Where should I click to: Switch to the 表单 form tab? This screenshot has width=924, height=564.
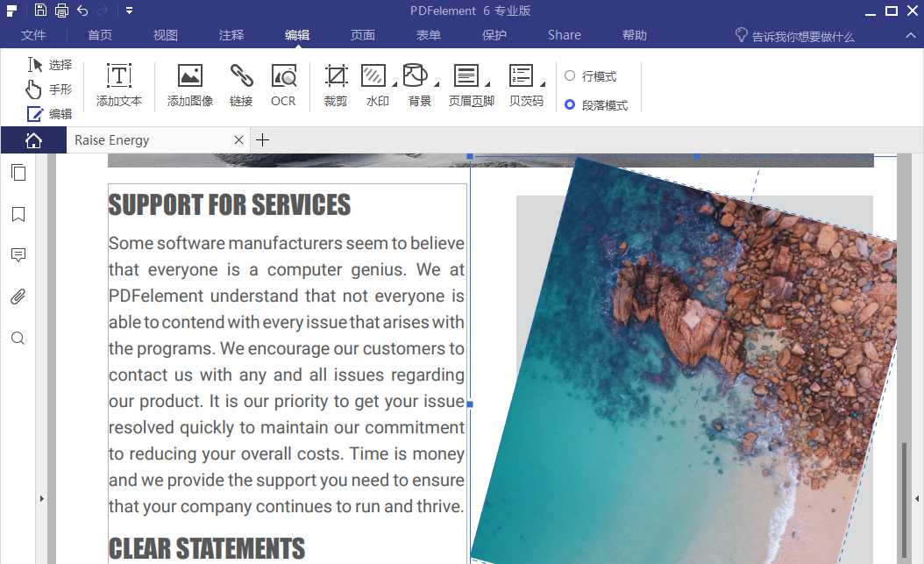429,35
